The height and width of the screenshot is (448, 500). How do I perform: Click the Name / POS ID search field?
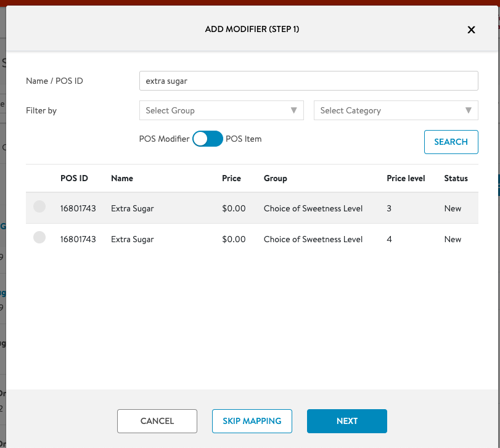308,81
